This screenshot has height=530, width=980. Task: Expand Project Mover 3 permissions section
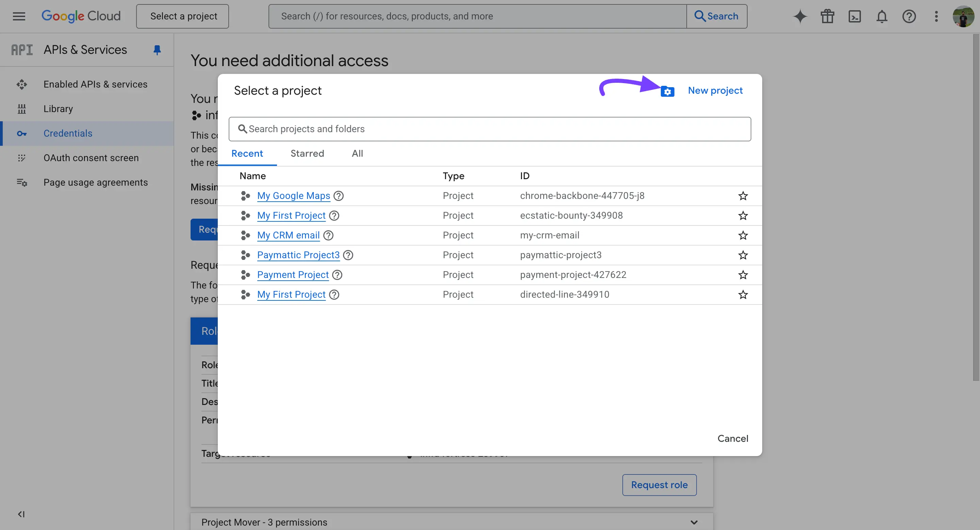pyautogui.click(x=694, y=522)
